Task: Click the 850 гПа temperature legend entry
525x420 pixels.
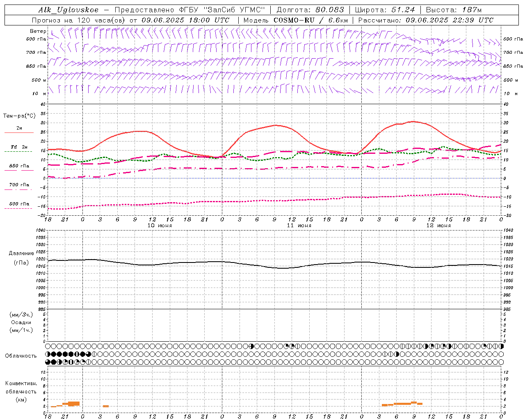Action: point(19,166)
